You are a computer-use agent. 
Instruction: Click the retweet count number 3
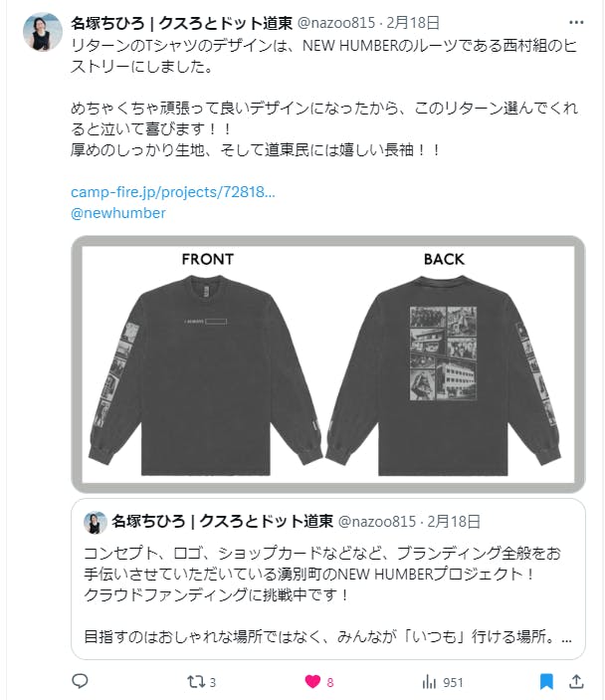tap(212, 683)
